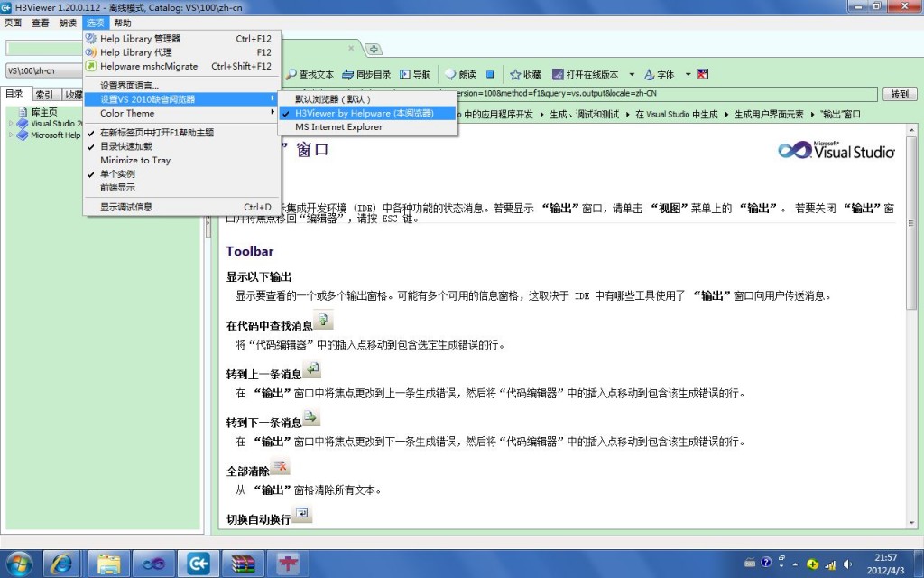
Task: Expand the Visual Studio tree node
Action: 11,123
